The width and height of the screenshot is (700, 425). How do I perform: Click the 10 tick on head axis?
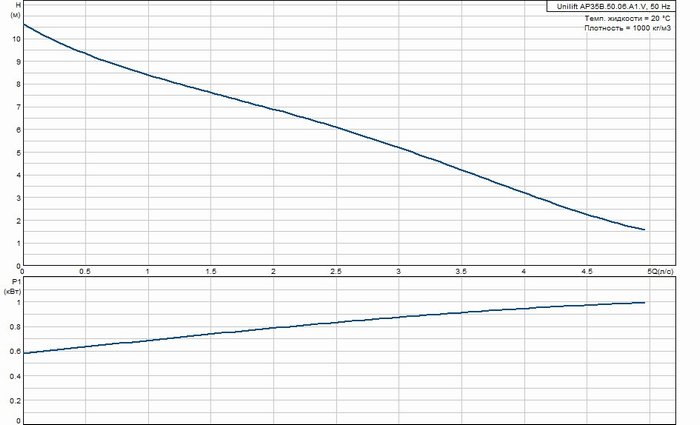(x=17, y=39)
